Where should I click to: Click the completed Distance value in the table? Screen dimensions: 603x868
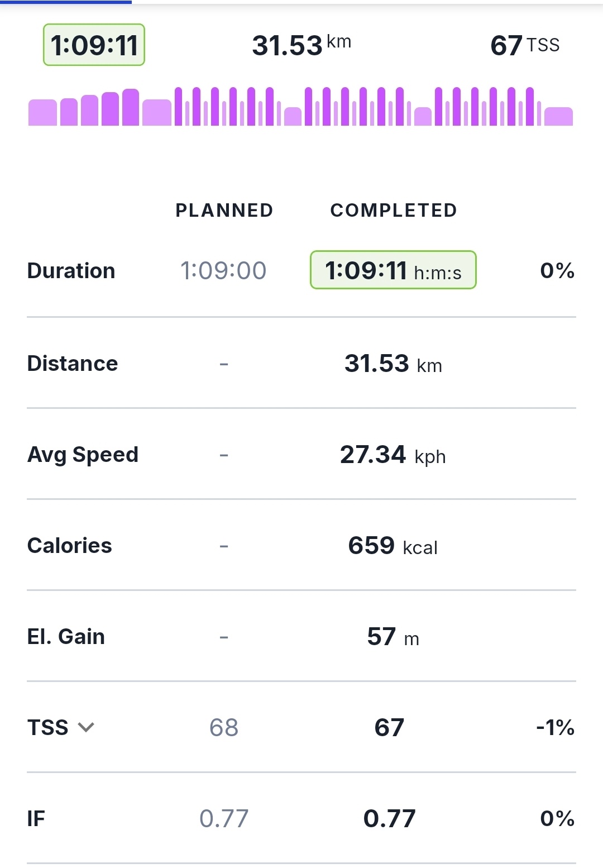393,364
